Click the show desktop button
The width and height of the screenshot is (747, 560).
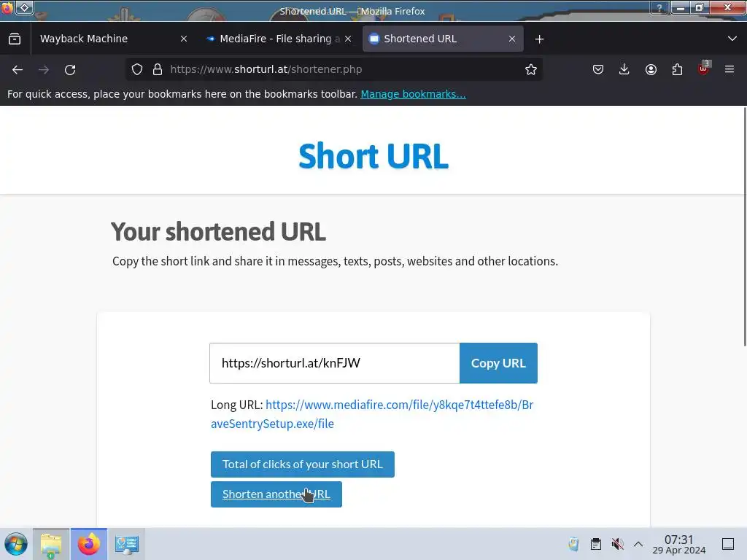coord(728,544)
